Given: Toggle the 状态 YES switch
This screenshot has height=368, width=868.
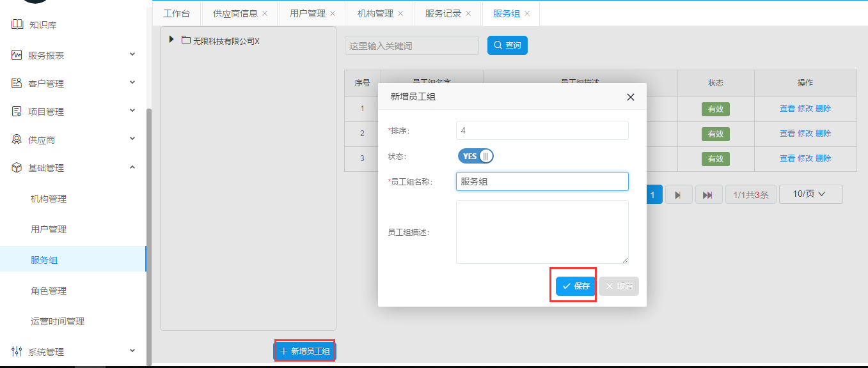Looking at the screenshot, I should tap(475, 157).
